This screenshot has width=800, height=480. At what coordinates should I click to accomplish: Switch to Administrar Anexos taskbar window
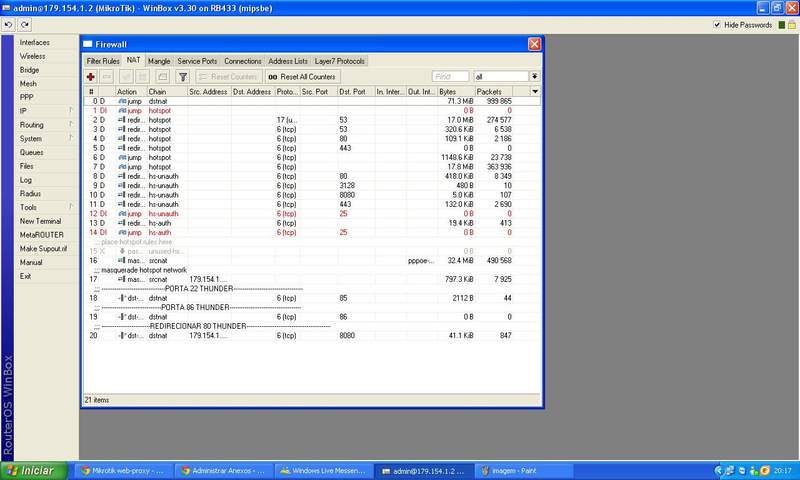click(x=222, y=471)
